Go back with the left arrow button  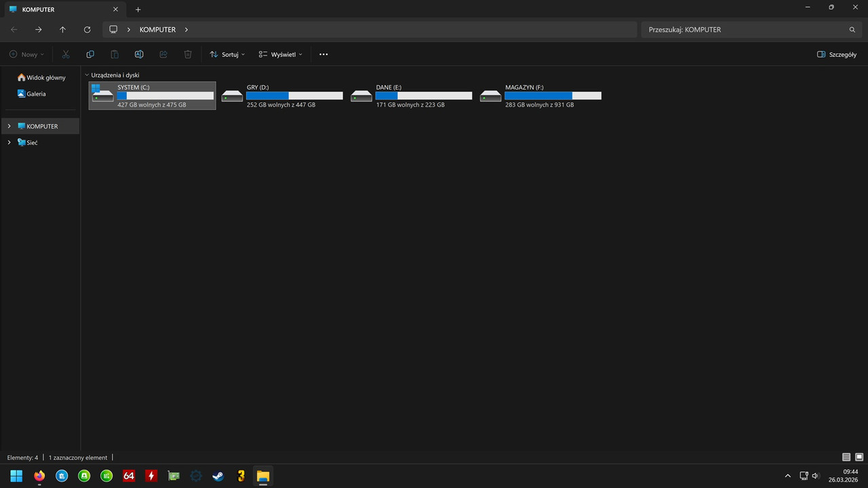(14, 30)
